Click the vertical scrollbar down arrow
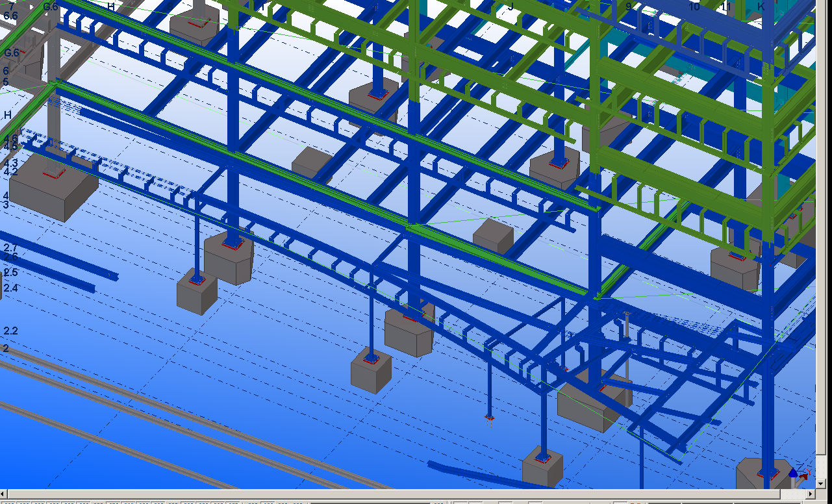 821,485
